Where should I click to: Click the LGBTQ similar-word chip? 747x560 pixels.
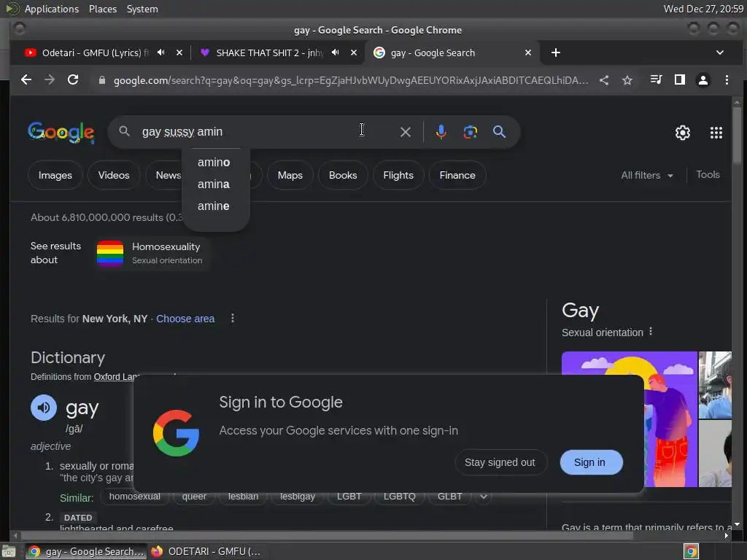coord(399,497)
